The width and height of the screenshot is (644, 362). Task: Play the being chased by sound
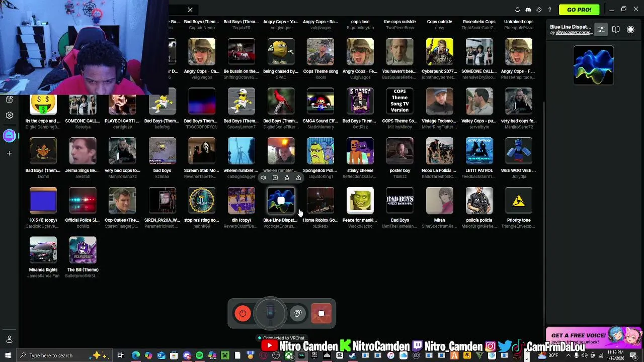pos(281,52)
